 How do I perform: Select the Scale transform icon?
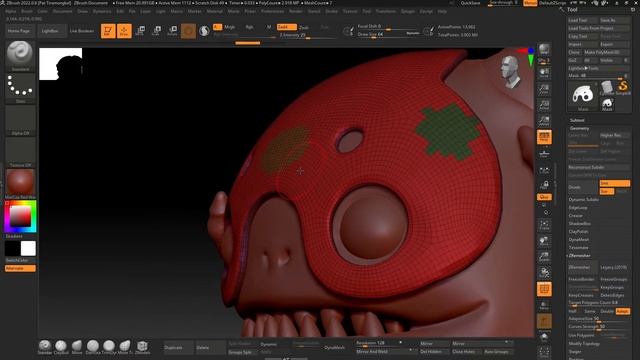pyautogui.click(x=156, y=31)
